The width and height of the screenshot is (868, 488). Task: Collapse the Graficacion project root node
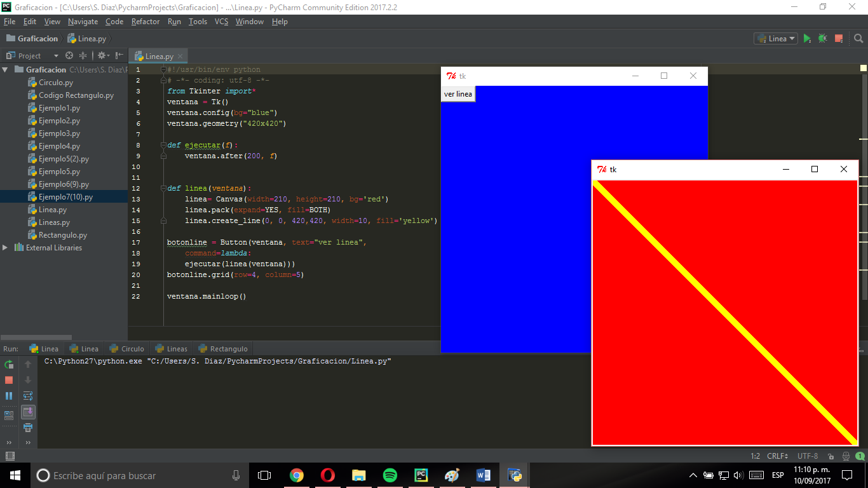(x=6, y=69)
